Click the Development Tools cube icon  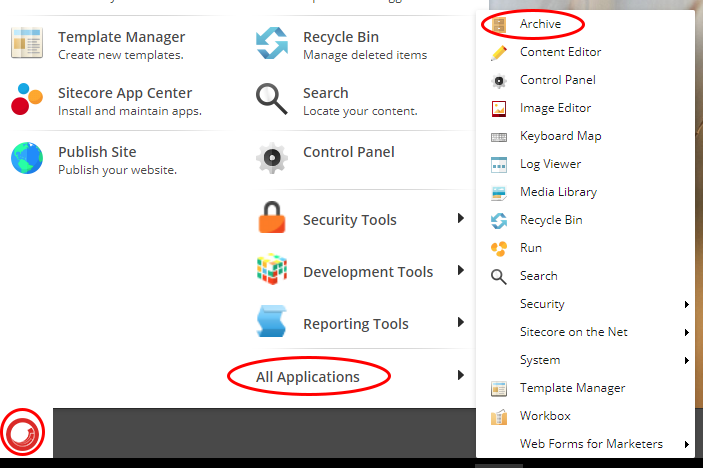[x=272, y=269]
